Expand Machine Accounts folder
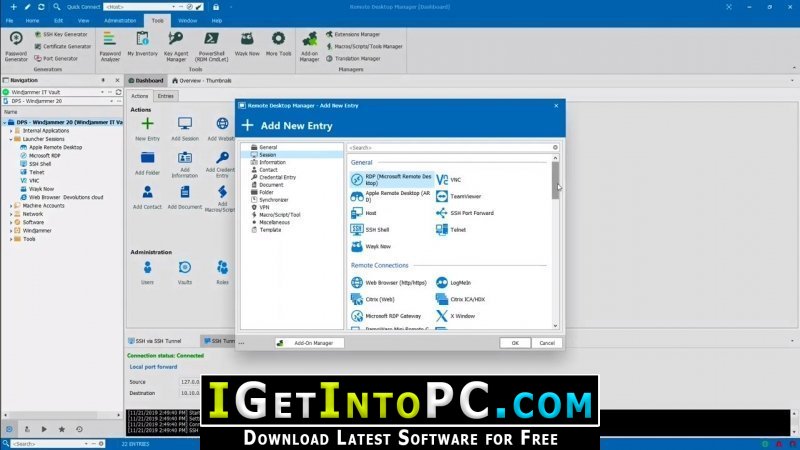Image resolution: width=800 pixels, height=450 pixels. (x=11, y=206)
